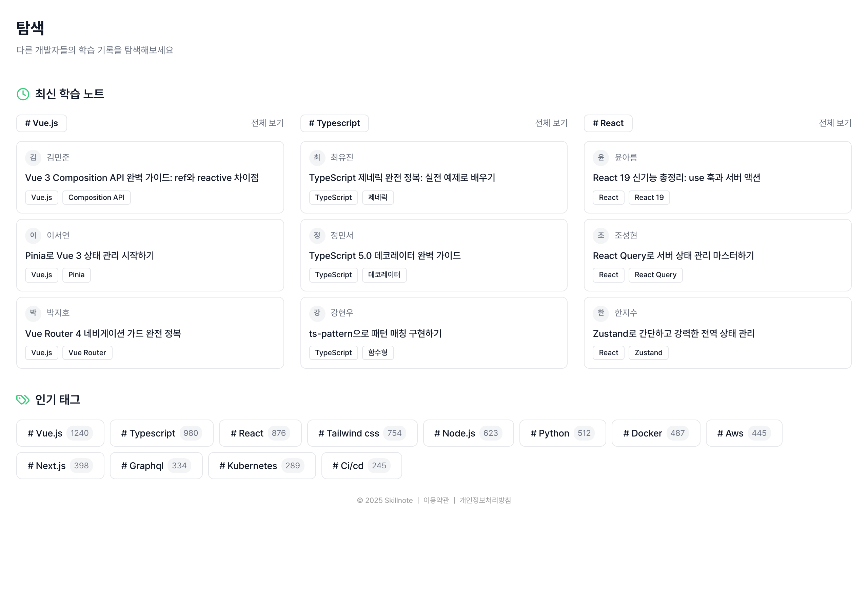Image resolution: width=868 pixels, height=610 pixels.
Task: Click 전체 보기 in the React column
Action: [835, 123]
